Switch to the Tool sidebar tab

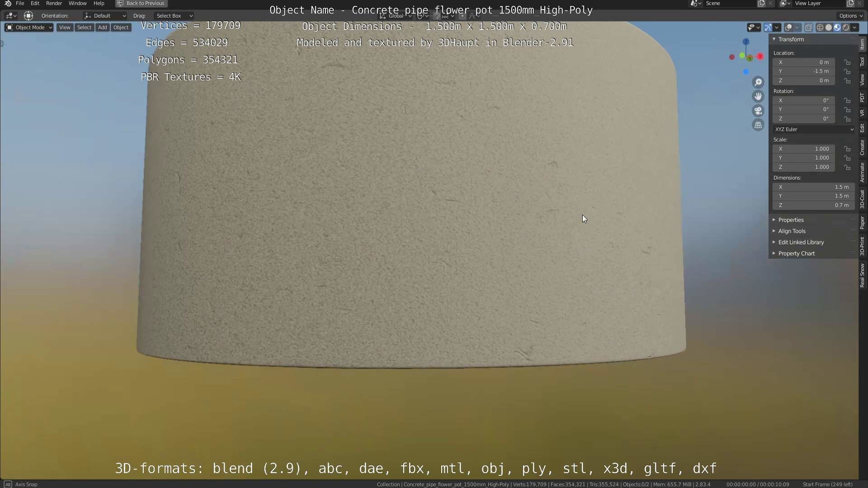(x=862, y=61)
